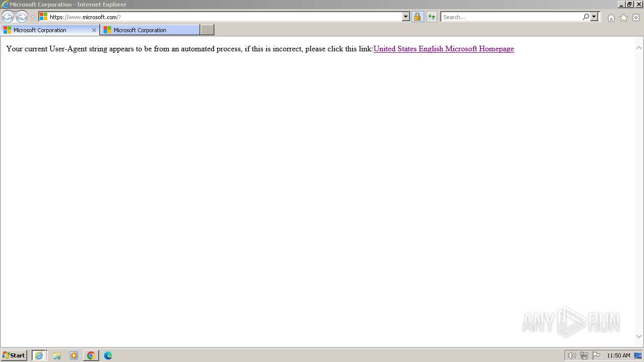The width and height of the screenshot is (644, 362).
Task: Go forward with the Forward arrow button
Action: click(x=22, y=17)
